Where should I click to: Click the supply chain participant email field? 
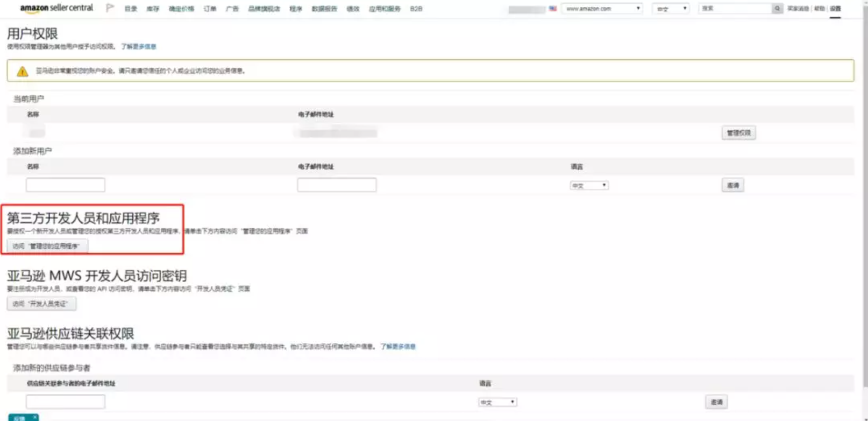coord(66,402)
